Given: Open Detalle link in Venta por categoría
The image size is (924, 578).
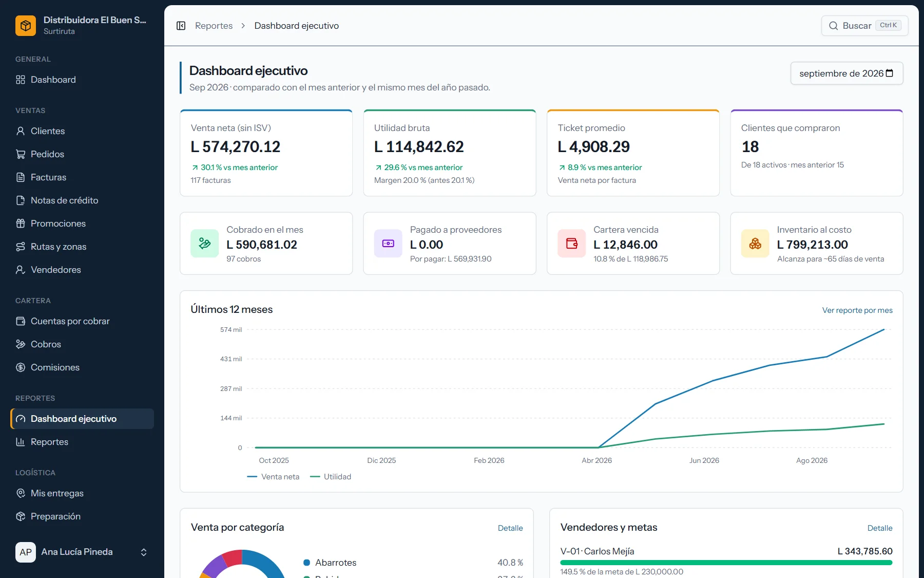Looking at the screenshot, I should 510,528.
